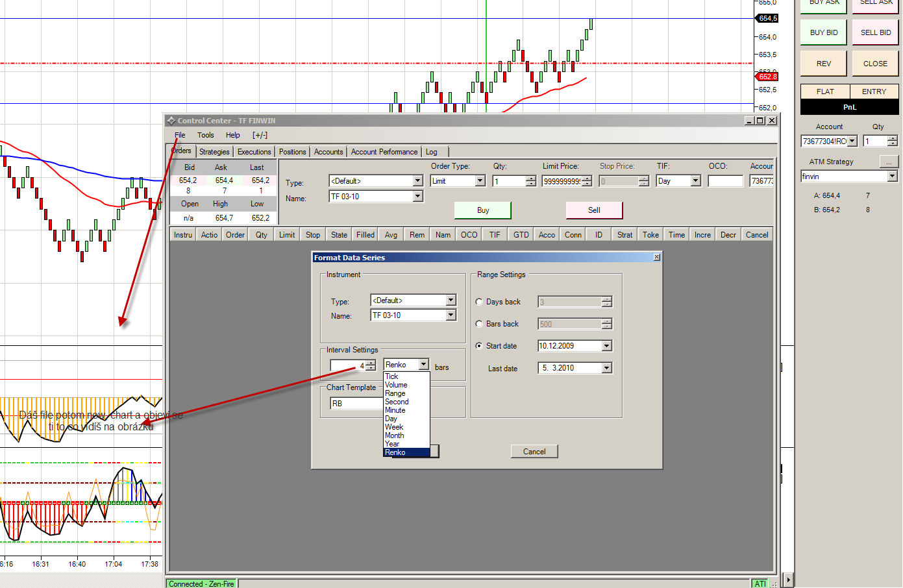Click the SELL BID button

point(875,32)
